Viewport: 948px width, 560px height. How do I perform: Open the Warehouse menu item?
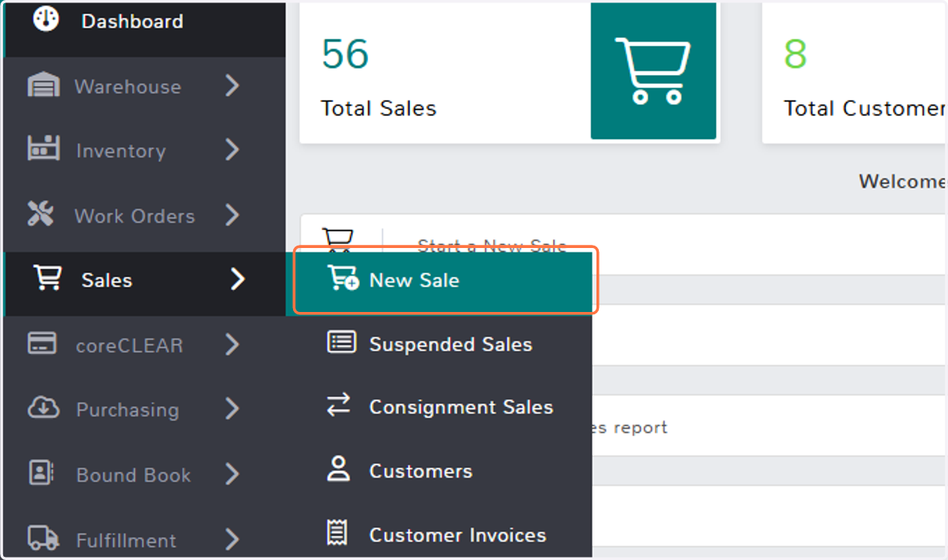[145, 87]
